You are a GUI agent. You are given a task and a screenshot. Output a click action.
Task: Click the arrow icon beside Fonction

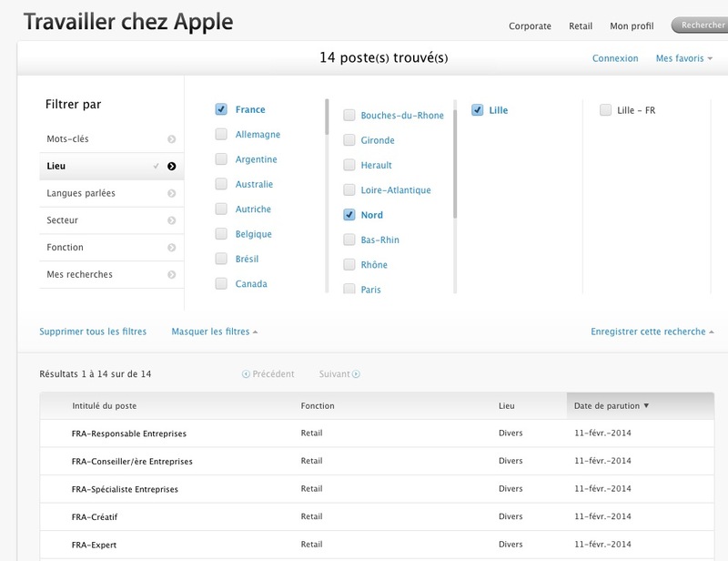[x=172, y=248]
